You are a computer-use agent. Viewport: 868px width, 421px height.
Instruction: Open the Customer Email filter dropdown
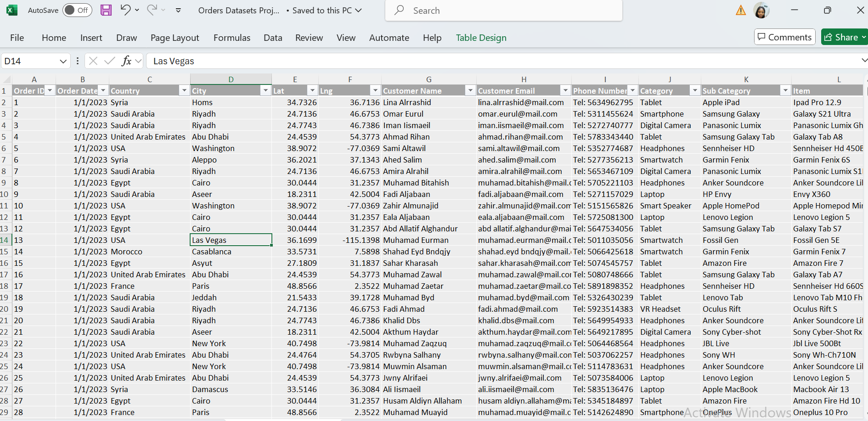565,91
